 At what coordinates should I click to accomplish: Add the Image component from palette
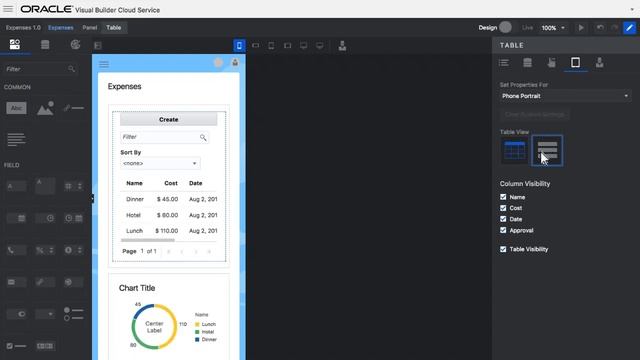click(x=45, y=108)
